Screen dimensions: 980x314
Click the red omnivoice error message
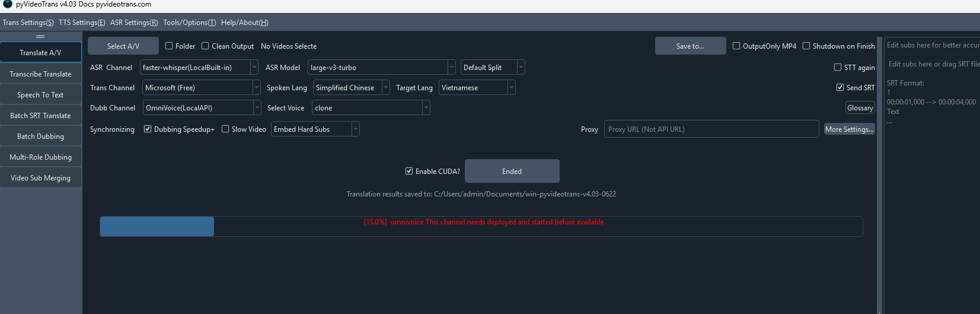coord(484,222)
